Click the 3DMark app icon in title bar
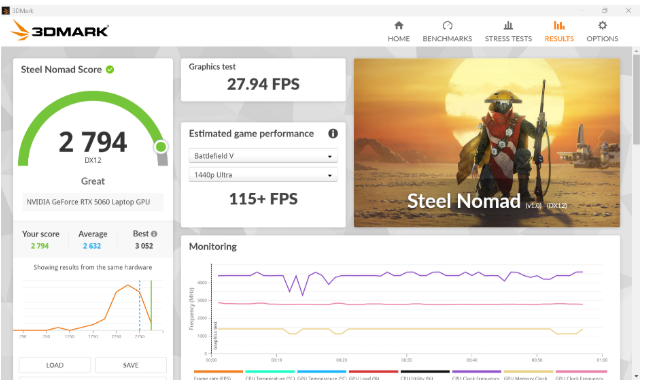This screenshot has width=647, height=382. point(6,10)
